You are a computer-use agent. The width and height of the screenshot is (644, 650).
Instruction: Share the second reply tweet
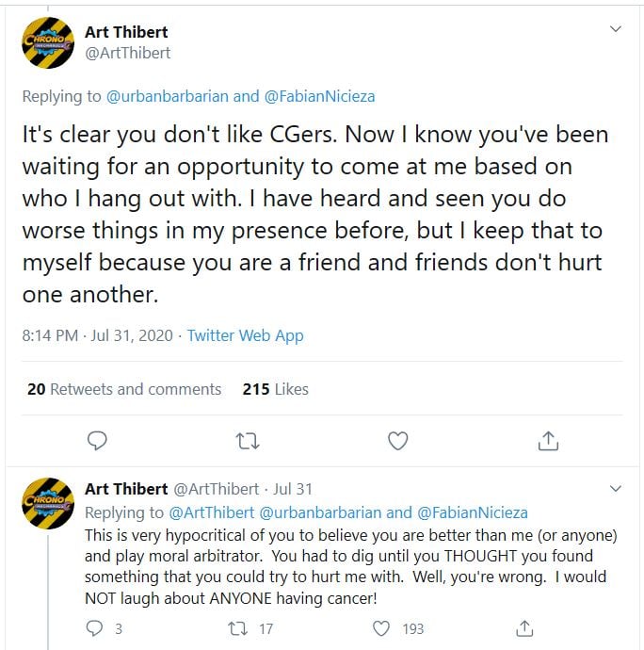tap(526, 628)
